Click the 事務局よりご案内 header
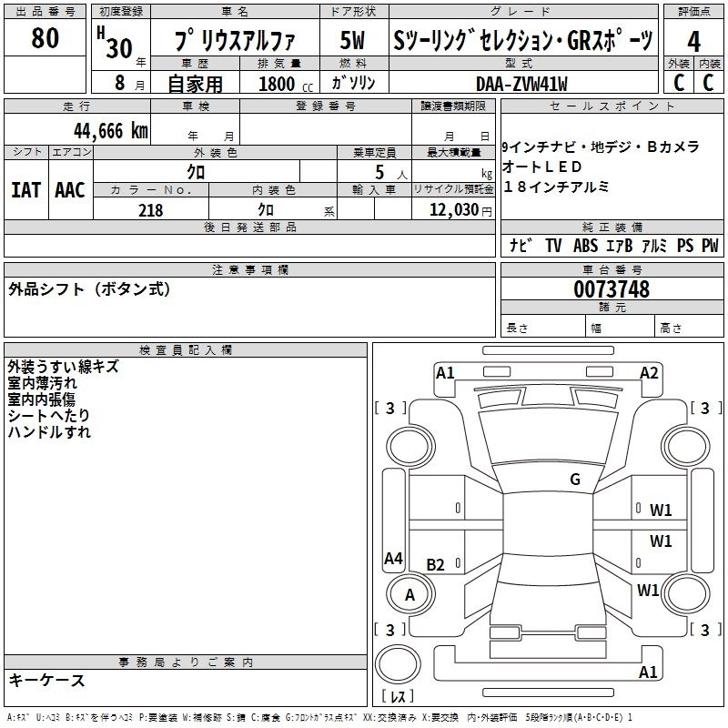The image size is (728, 728). [186, 662]
